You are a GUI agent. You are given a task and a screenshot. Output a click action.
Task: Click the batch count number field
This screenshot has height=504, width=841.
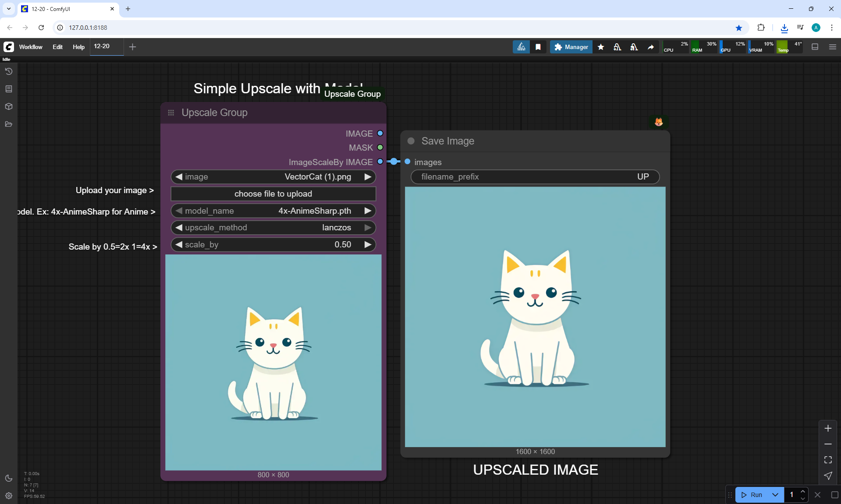792,495
